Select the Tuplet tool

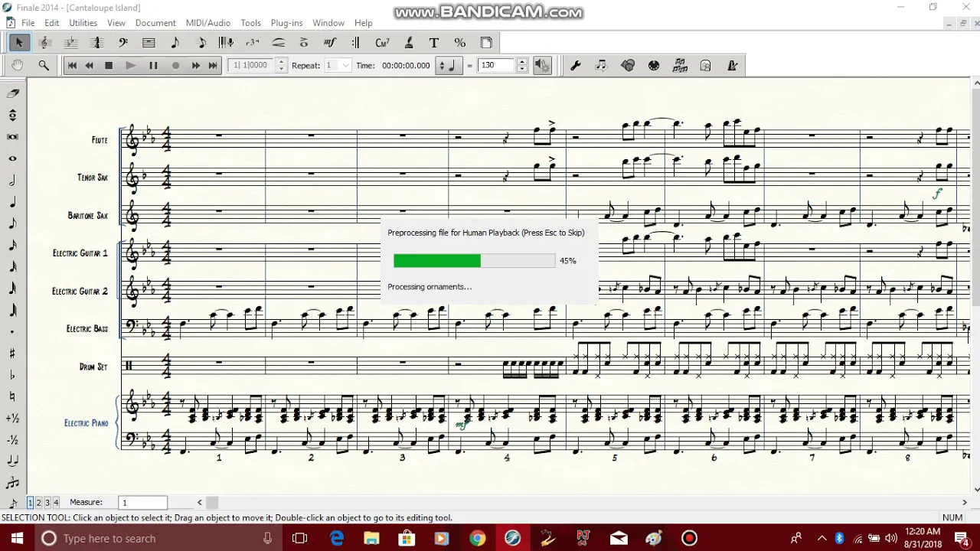(x=253, y=43)
